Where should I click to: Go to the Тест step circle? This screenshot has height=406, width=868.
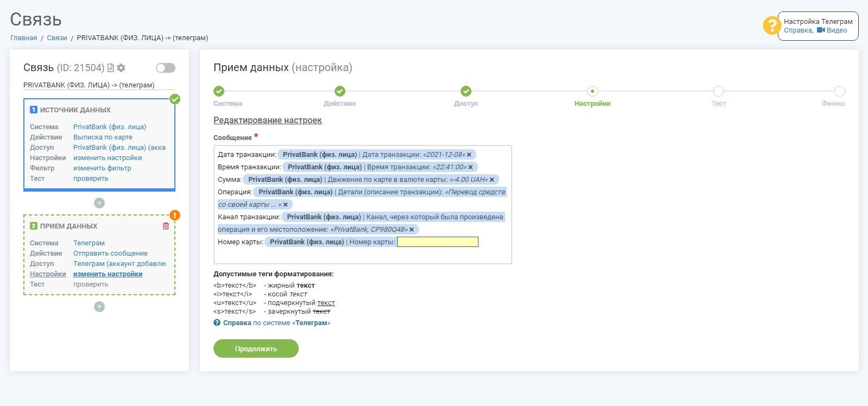[x=719, y=91]
